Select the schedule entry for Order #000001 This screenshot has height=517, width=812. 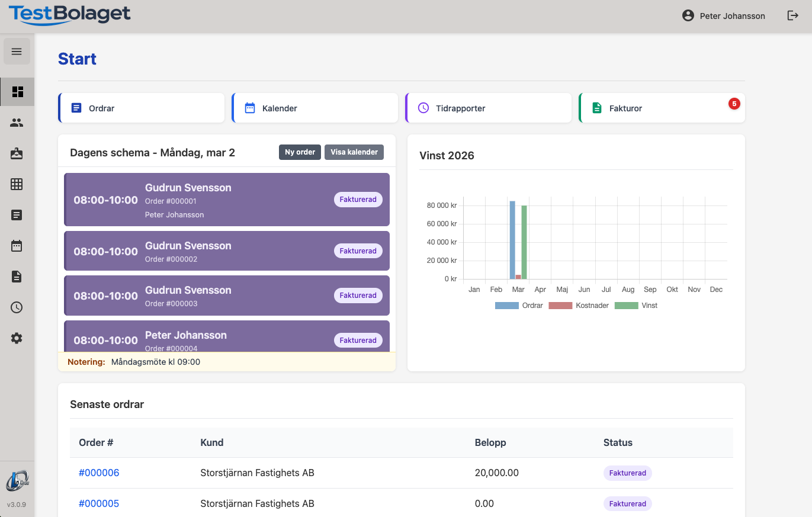point(226,200)
